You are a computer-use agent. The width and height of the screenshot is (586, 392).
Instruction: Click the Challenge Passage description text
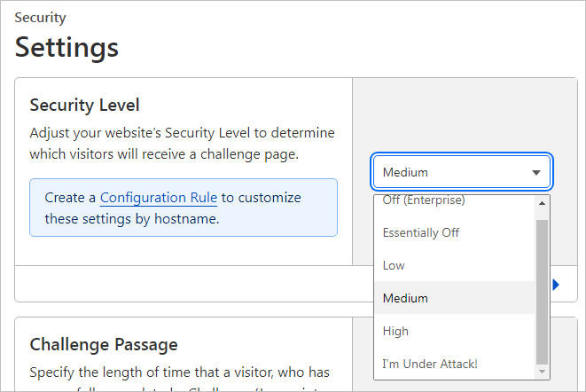click(182, 372)
